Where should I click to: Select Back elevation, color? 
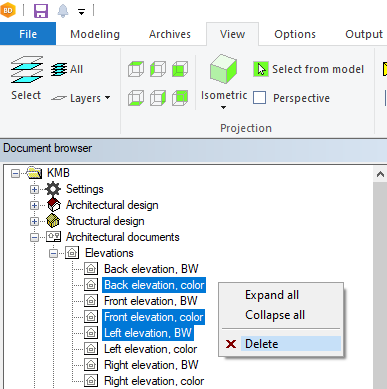coord(154,285)
